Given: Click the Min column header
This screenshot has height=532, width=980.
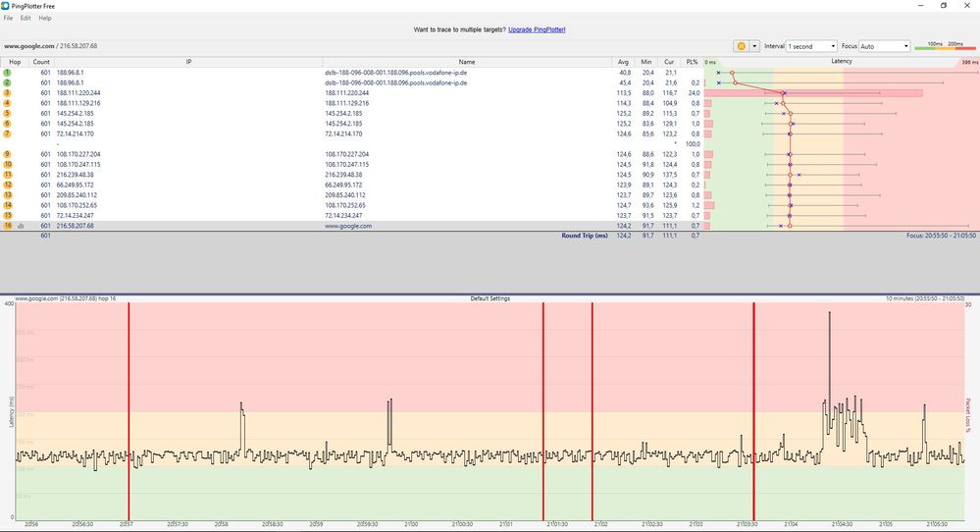Looking at the screenshot, I should click(x=646, y=62).
